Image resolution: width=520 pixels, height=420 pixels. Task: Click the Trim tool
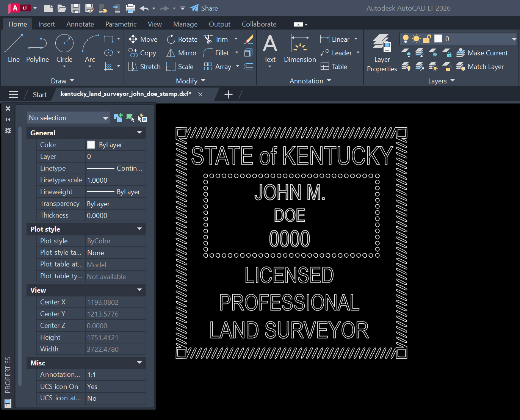click(216, 39)
